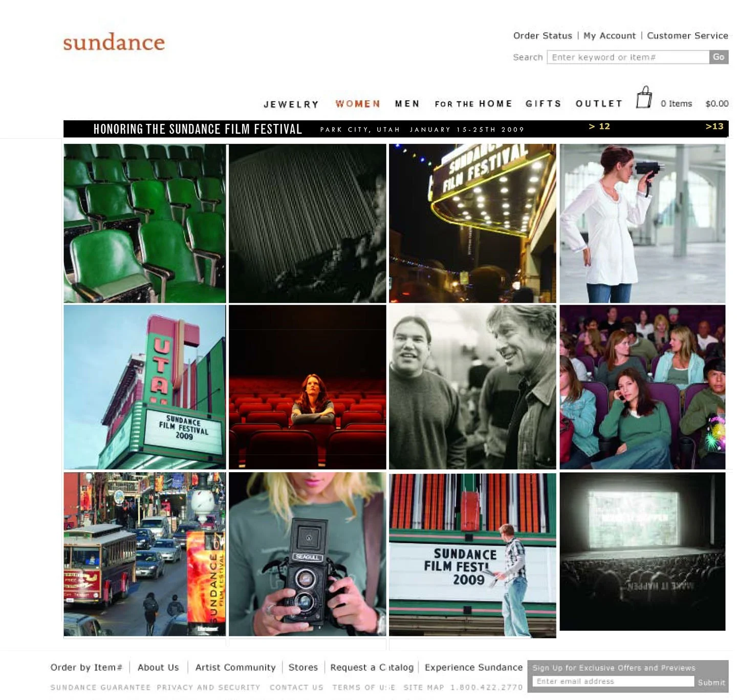
Task: Open the lit Film Festival marquee night photo
Action: [x=472, y=223]
